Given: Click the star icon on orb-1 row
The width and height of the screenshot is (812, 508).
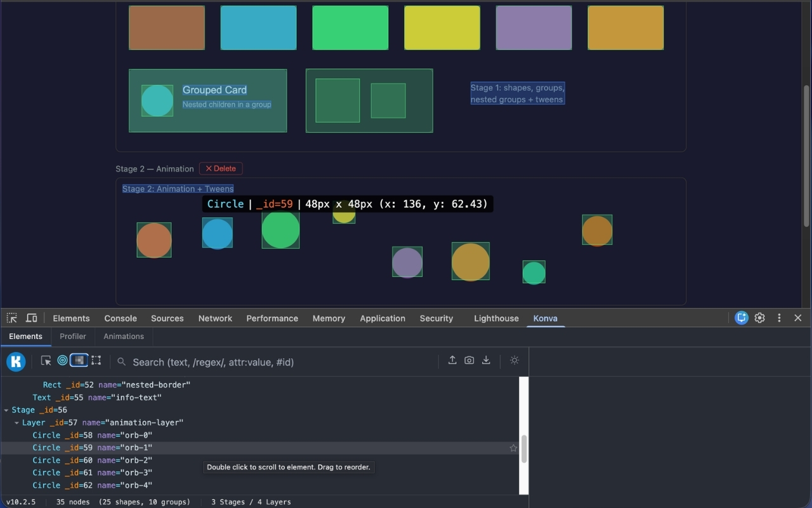Looking at the screenshot, I should click(x=513, y=448).
